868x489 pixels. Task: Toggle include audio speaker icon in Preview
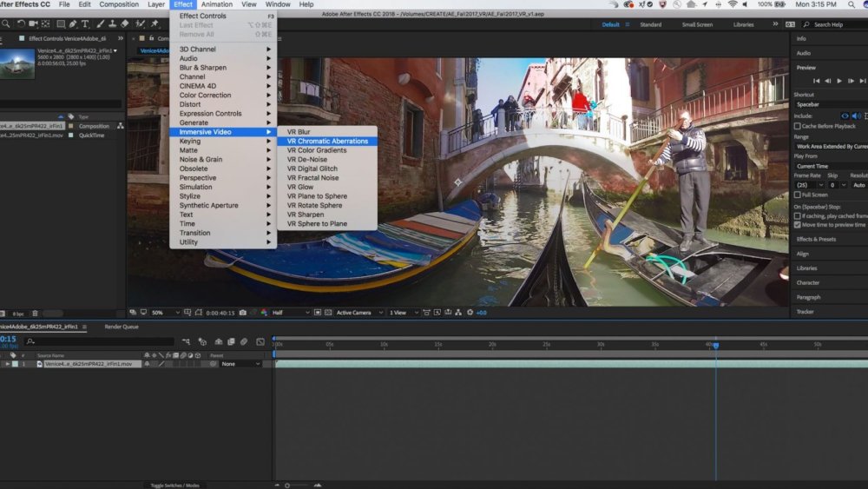tap(857, 116)
